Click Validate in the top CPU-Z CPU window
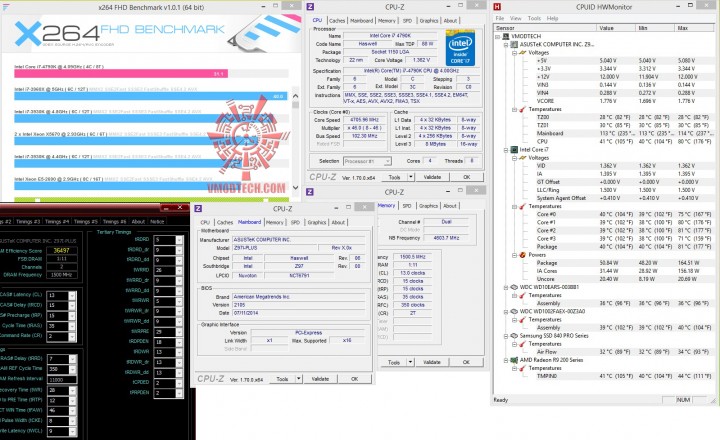 (x=432, y=177)
